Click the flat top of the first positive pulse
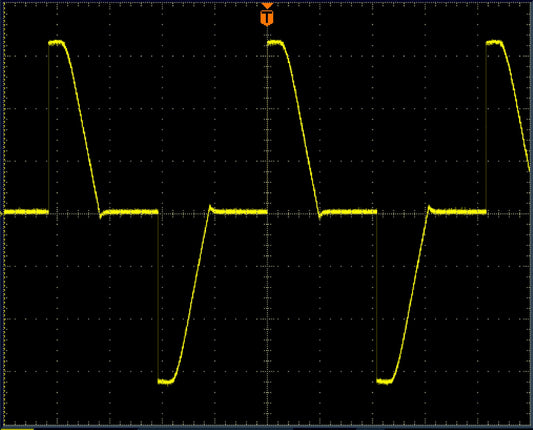 (x=56, y=43)
